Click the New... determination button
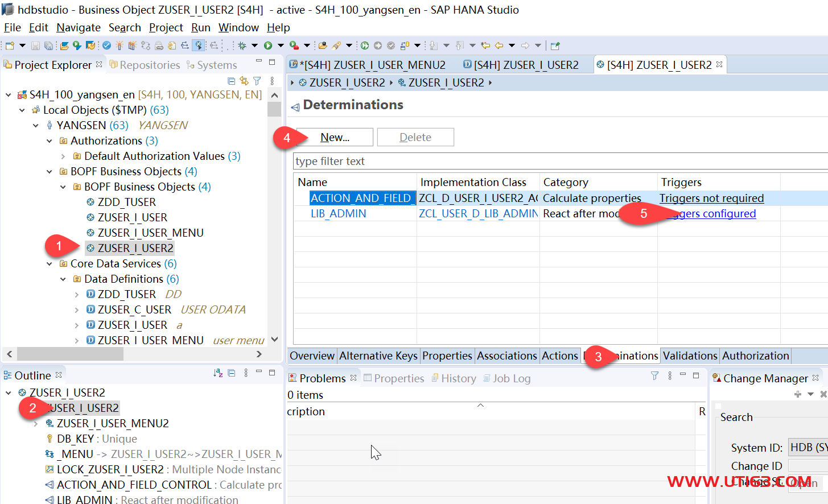 pos(335,137)
